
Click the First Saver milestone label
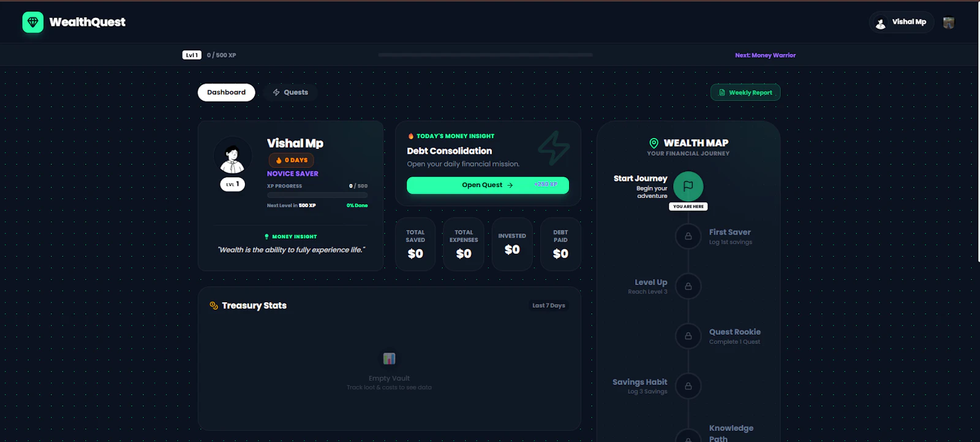coord(730,232)
